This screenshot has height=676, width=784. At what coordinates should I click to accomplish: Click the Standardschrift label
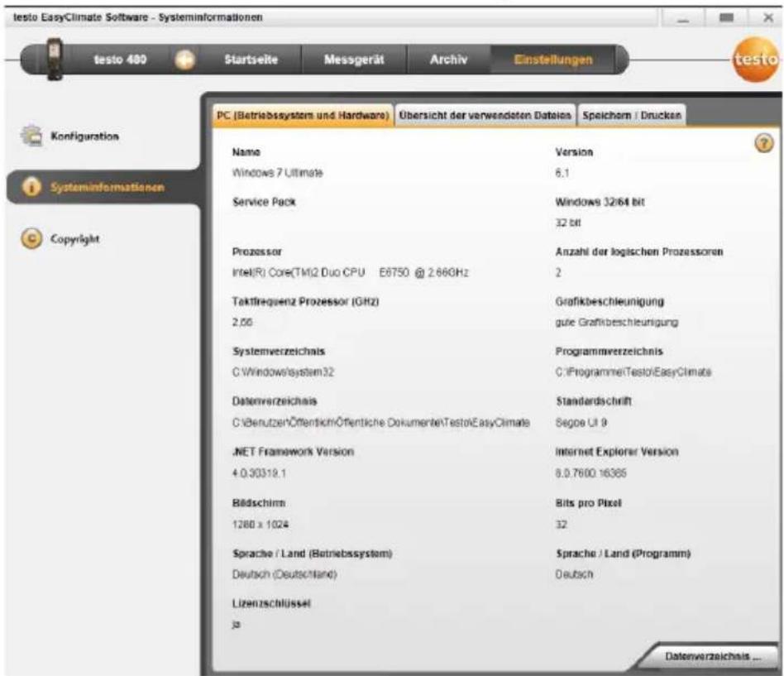coord(594,400)
